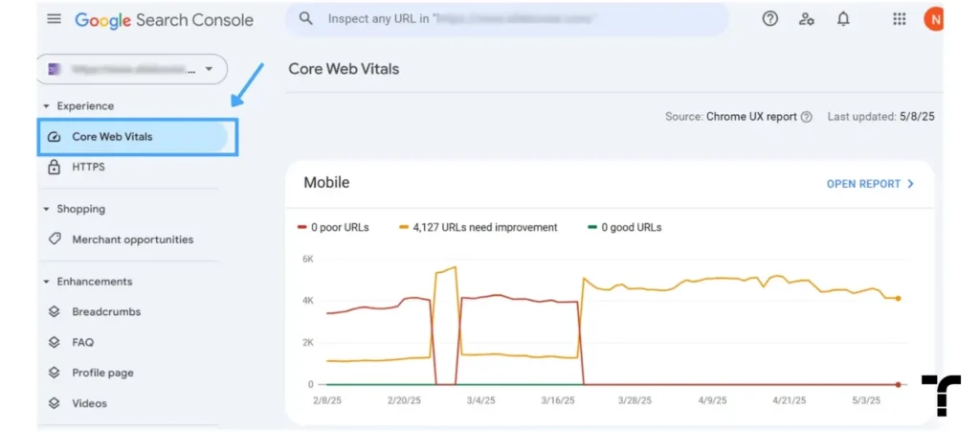
Task: Toggle the poor URLs legend series
Action: click(x=333, y=228)
